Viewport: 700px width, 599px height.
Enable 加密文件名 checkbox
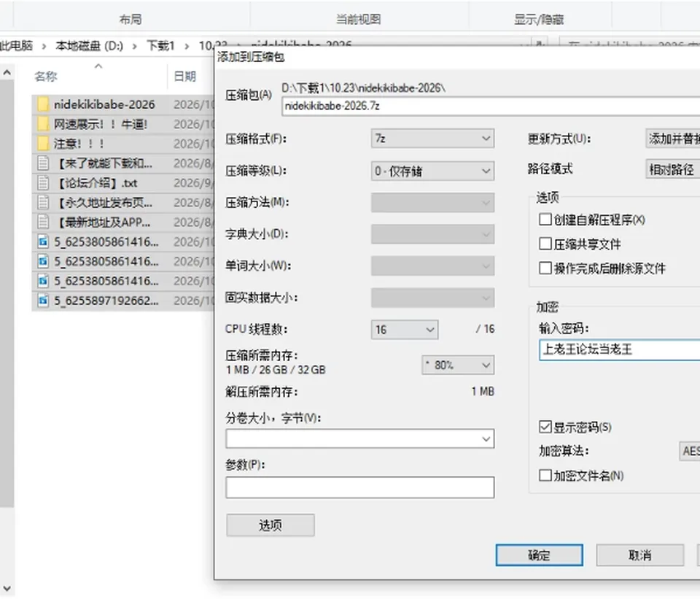tap(545, 475)
